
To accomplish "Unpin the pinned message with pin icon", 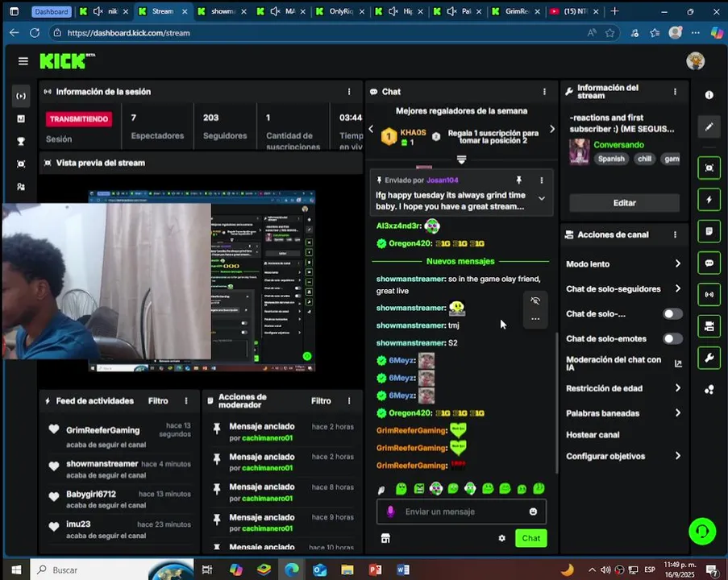I will [518, 180].
